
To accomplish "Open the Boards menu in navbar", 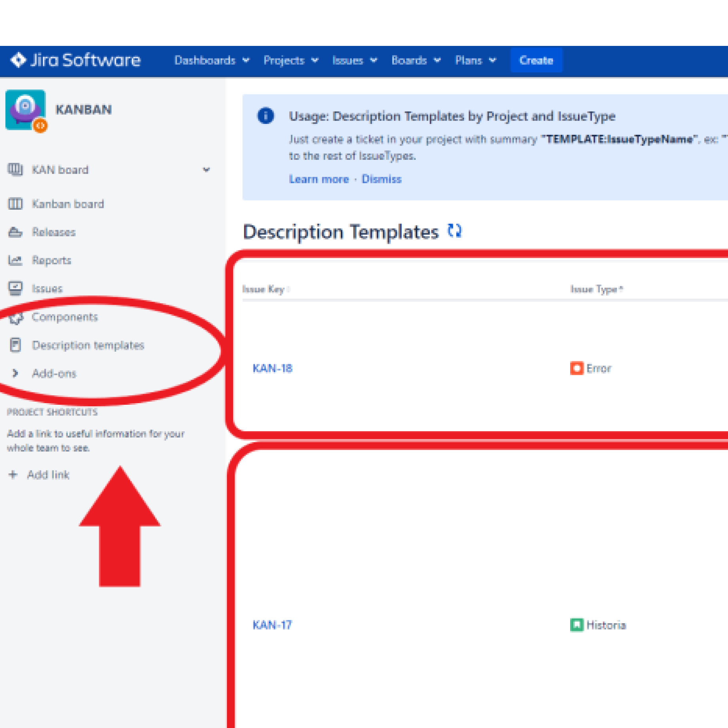I will tap(415, 61).
